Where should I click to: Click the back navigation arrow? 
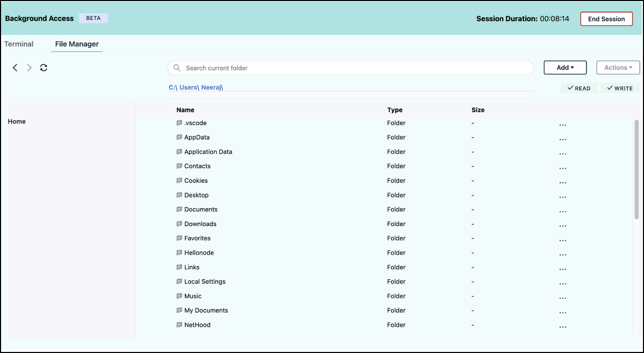tap(15, 67)
